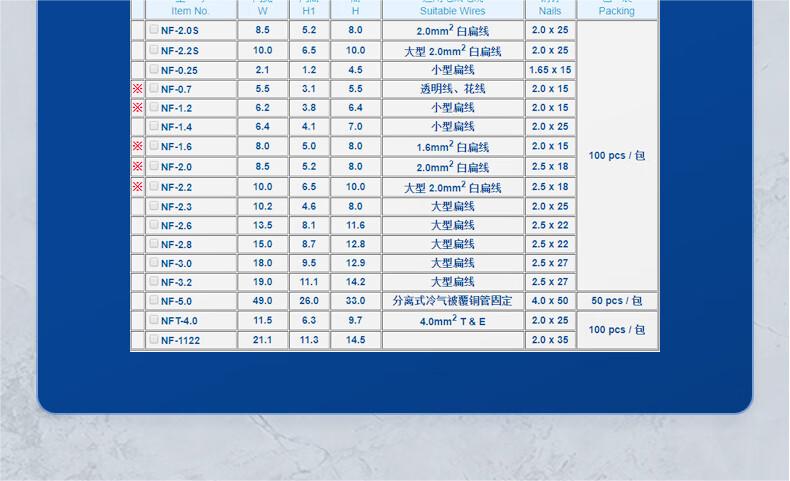Check the NF-1122 checkbox
Screen dimensions: 790x481
tap(154, 340)
